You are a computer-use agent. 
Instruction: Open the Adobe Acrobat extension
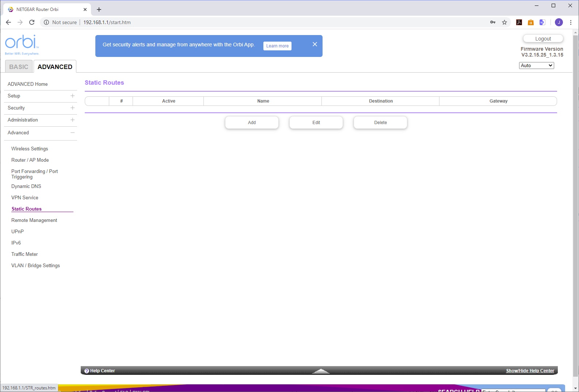coord(519,22)
